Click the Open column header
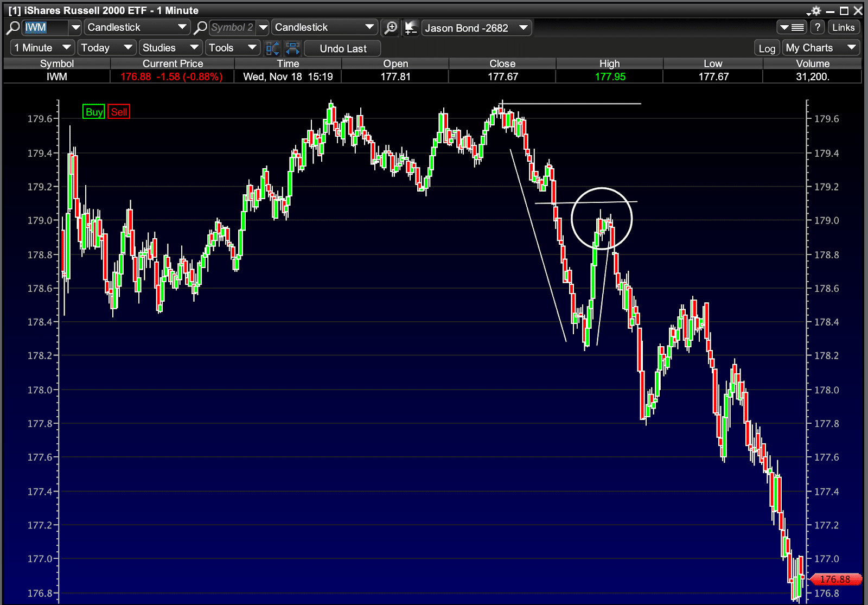This screenshot has height=605, width=868. [x=395, y=63]
